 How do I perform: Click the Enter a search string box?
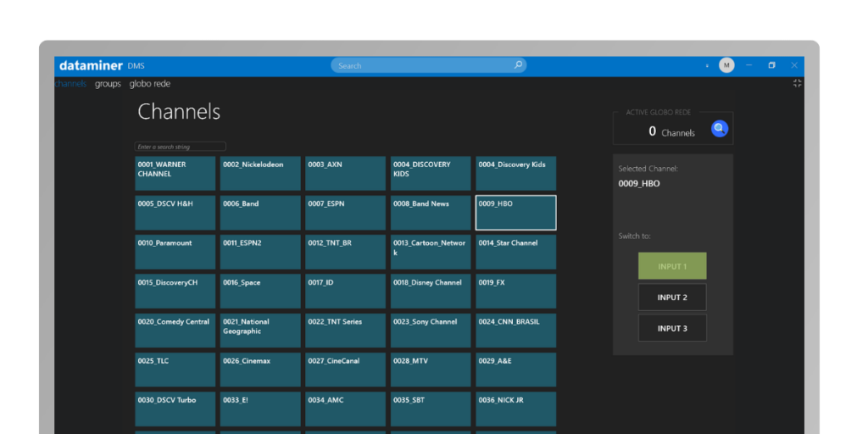(x=180, y=147)
